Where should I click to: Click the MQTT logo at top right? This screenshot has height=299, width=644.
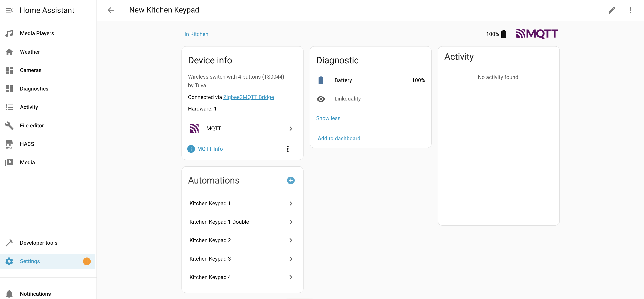point(537,34)
